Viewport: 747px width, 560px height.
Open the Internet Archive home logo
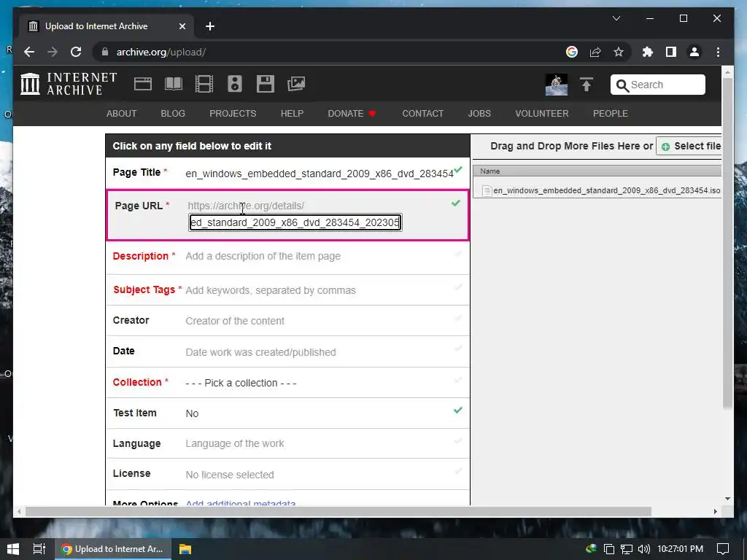click(x=69, y=84)
